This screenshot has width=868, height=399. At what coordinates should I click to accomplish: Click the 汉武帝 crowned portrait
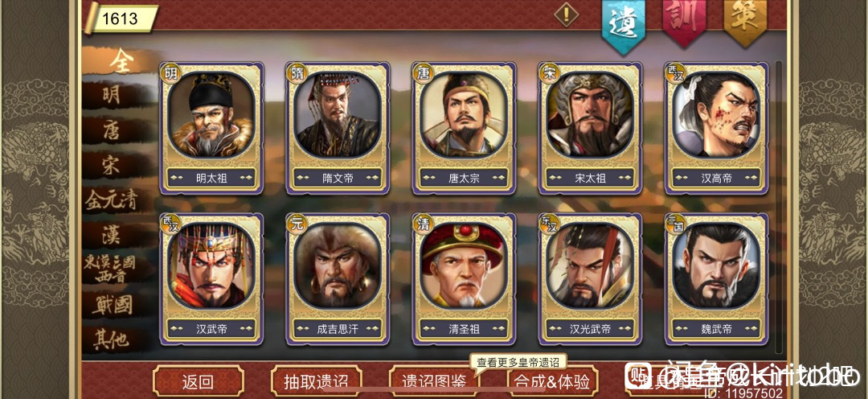(x=211, y=266)
